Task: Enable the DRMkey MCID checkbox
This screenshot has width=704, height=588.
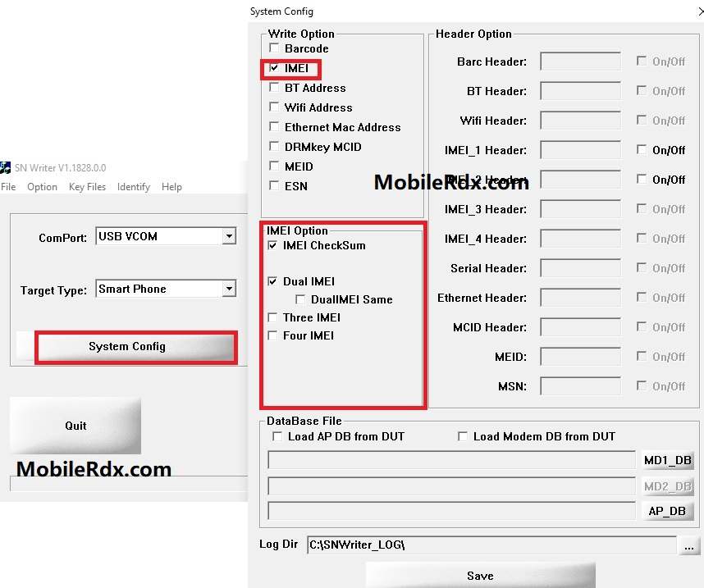Action: [274, 147]
